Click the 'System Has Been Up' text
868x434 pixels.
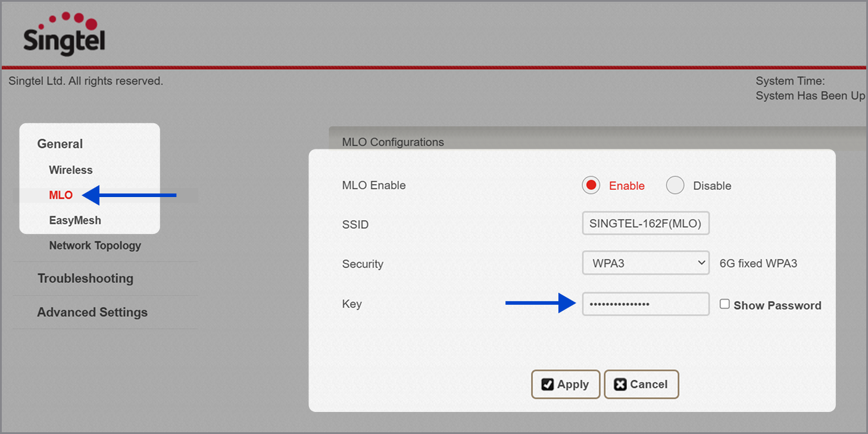[x=810, y=96]
